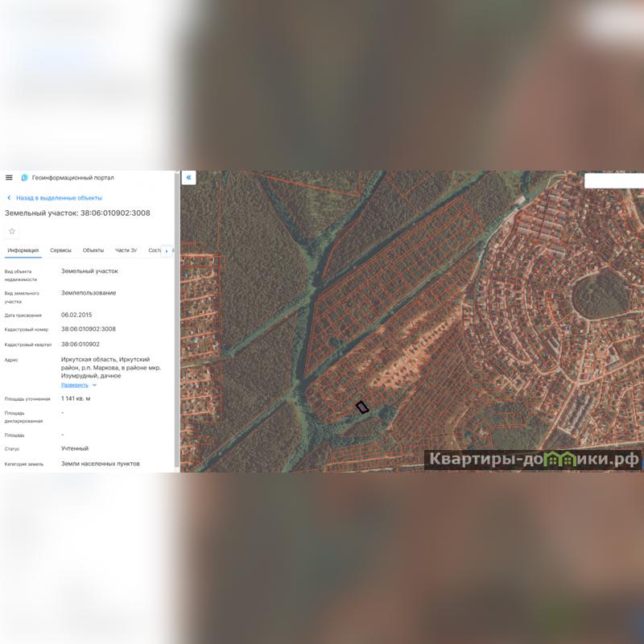Select the Информация tab
644x644 pixels.
click(x=23, y=250)
